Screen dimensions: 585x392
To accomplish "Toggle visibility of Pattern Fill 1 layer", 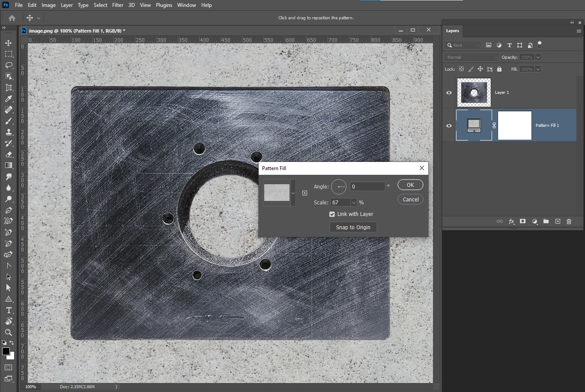I will (x=449, y=126).
